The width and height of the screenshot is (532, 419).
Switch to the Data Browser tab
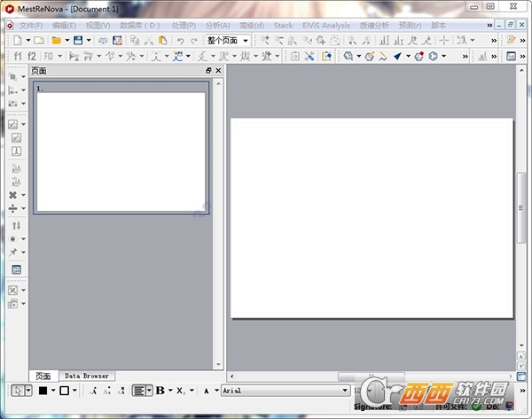coord(87,376)
